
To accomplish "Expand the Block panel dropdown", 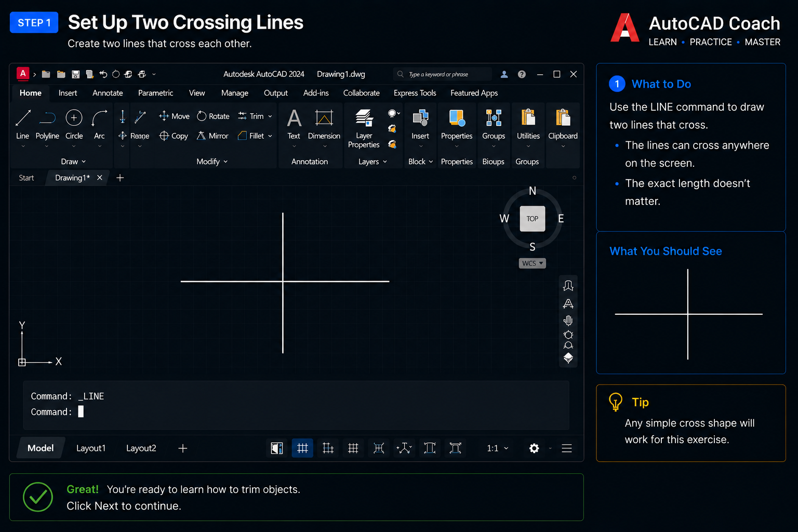I will (x=420, y=162).
